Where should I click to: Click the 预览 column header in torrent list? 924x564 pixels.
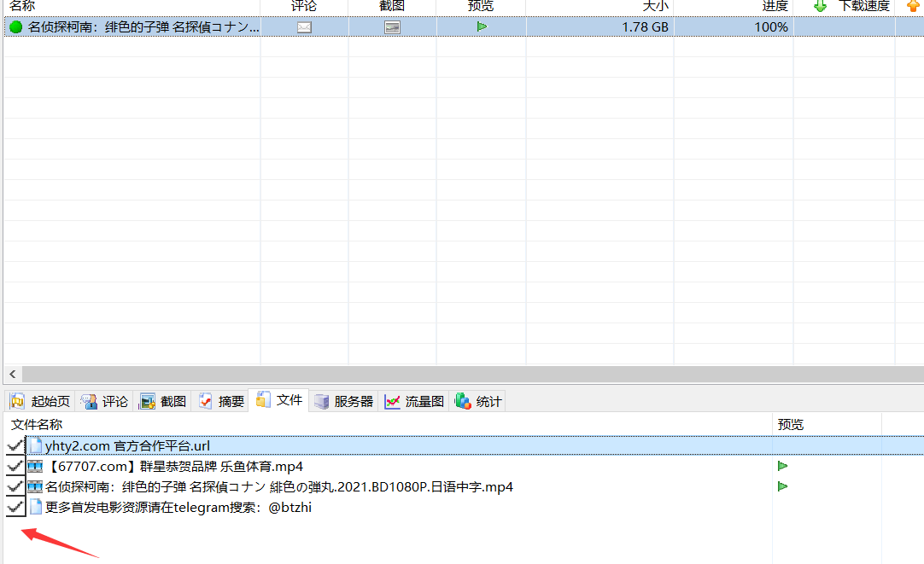pyautogui.click(x=480, y=6)
